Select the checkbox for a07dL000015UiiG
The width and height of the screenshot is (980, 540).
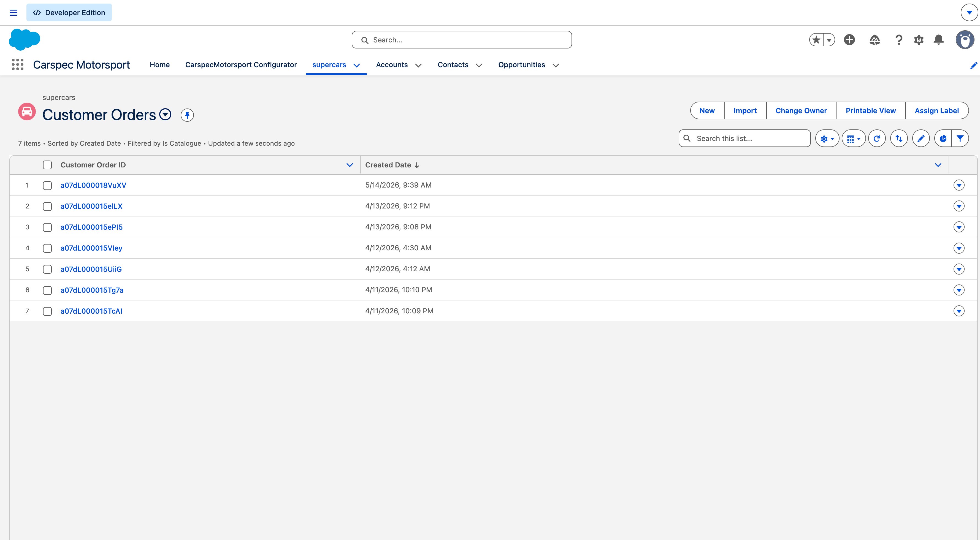pos(47,269)
